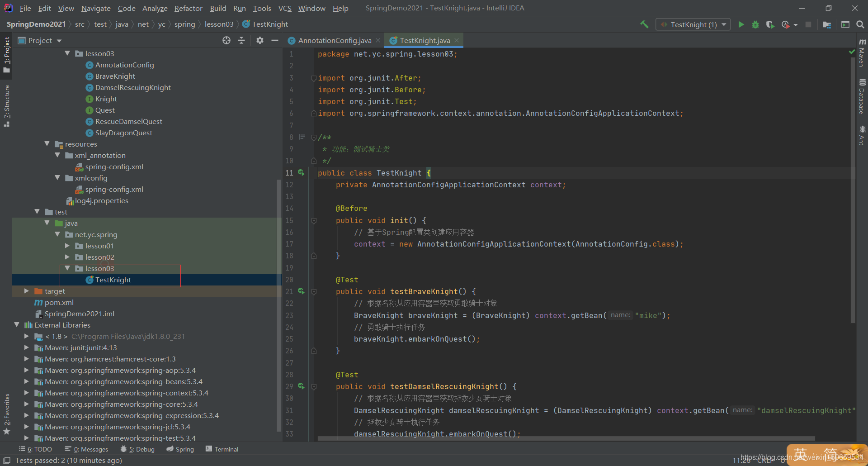Expand the test lesson02 package
Viewport: 868px width, 466px height.
coord(67,257)
